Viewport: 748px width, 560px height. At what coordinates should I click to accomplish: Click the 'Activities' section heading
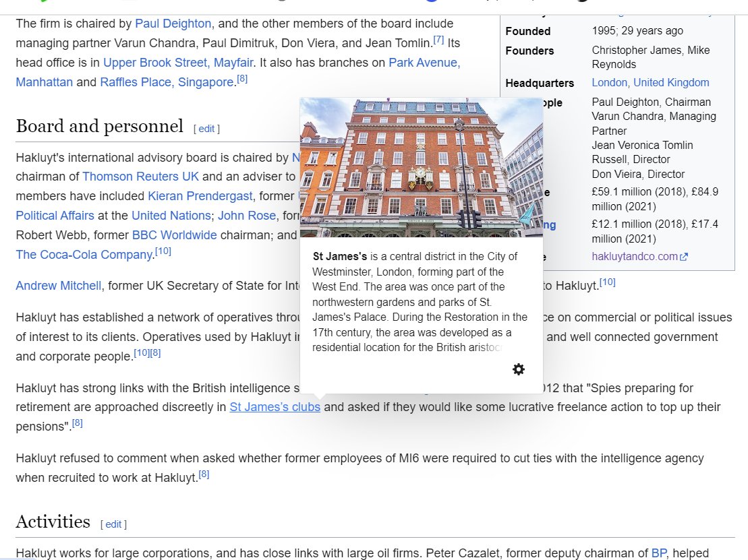53,522
